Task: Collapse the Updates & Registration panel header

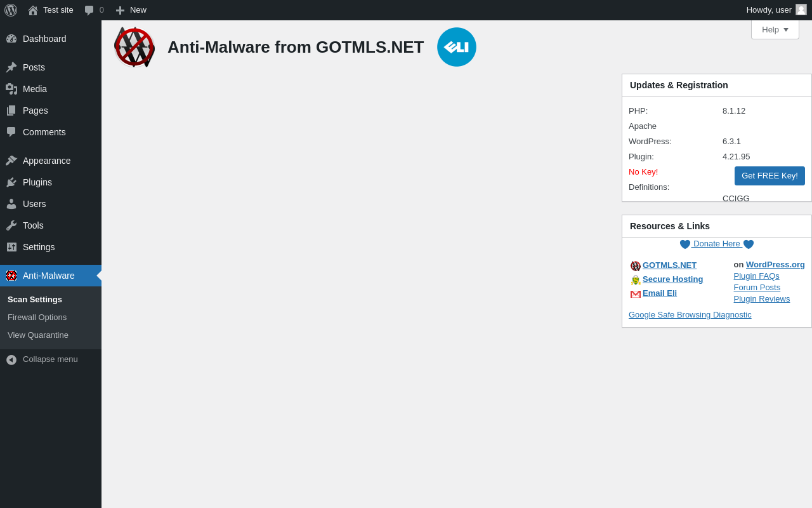Action: click(x=717, y=85)
